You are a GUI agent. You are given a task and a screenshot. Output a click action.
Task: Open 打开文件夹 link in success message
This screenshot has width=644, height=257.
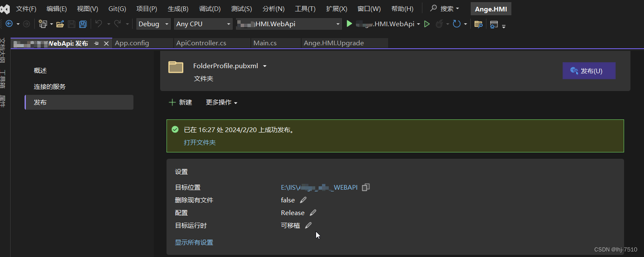pos(199,143)
